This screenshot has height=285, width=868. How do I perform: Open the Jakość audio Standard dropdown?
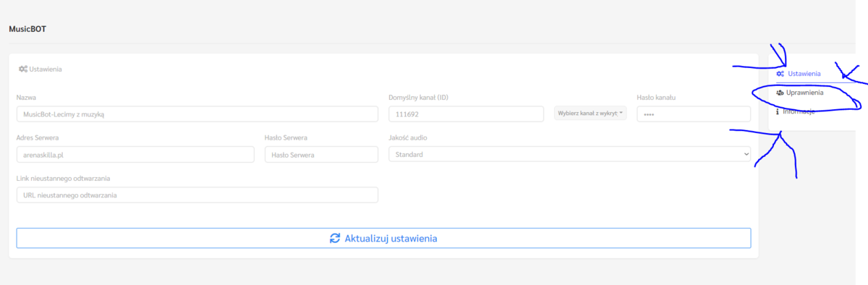pos(569,154)
